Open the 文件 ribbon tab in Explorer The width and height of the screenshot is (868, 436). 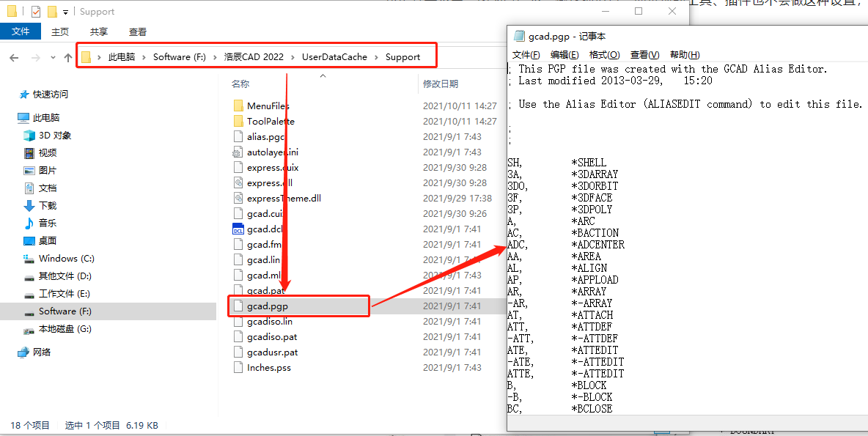21,32
